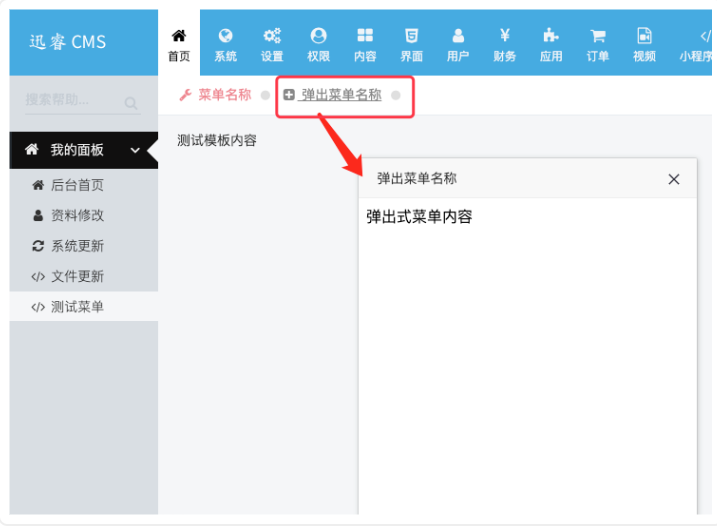This screenshot has width=717, height=528.
Task: Click the search magnifier icon
Action: point(131,103)
